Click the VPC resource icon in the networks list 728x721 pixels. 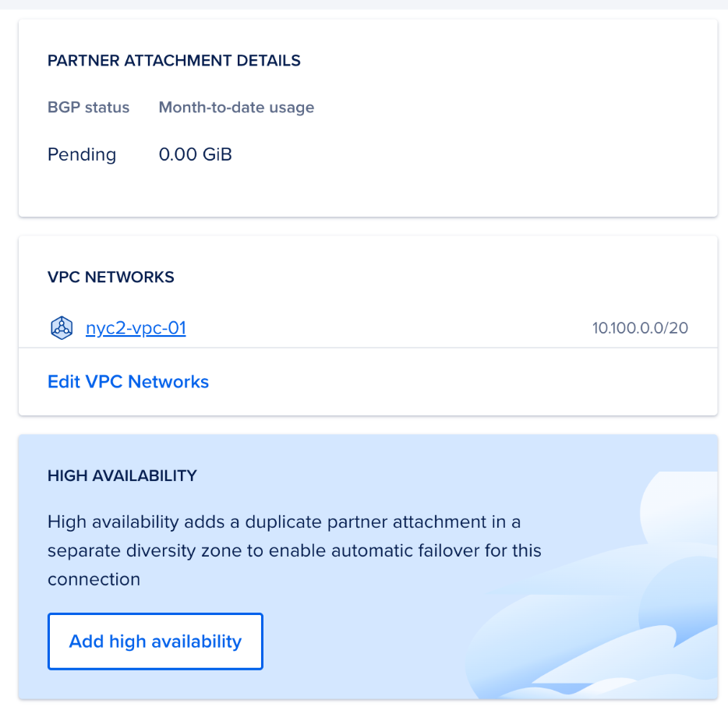point(62,327)
